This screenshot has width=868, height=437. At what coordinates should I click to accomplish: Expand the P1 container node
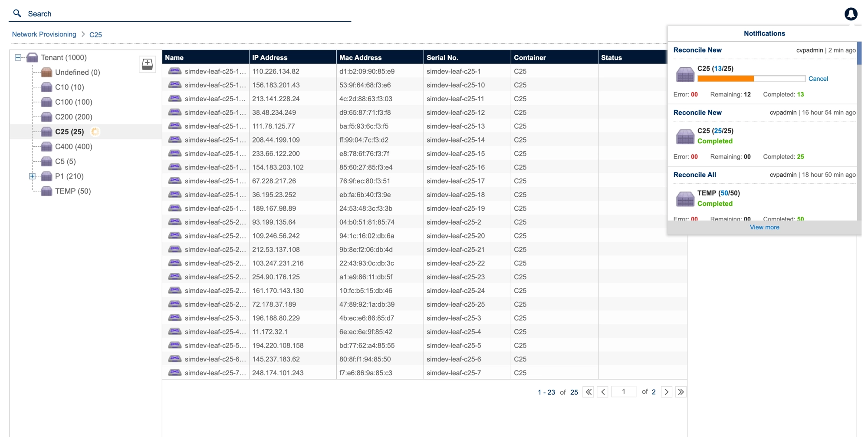(32, 176)
